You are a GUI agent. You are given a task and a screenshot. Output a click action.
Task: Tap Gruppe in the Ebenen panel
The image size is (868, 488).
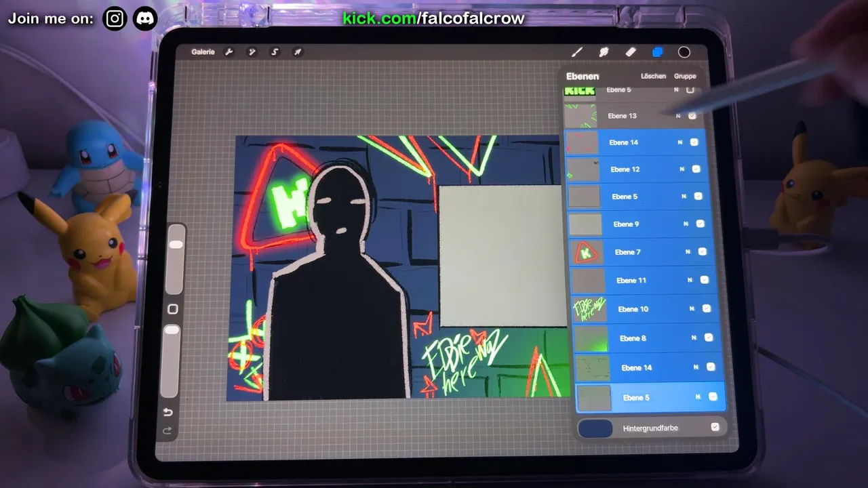pos(685,76)
